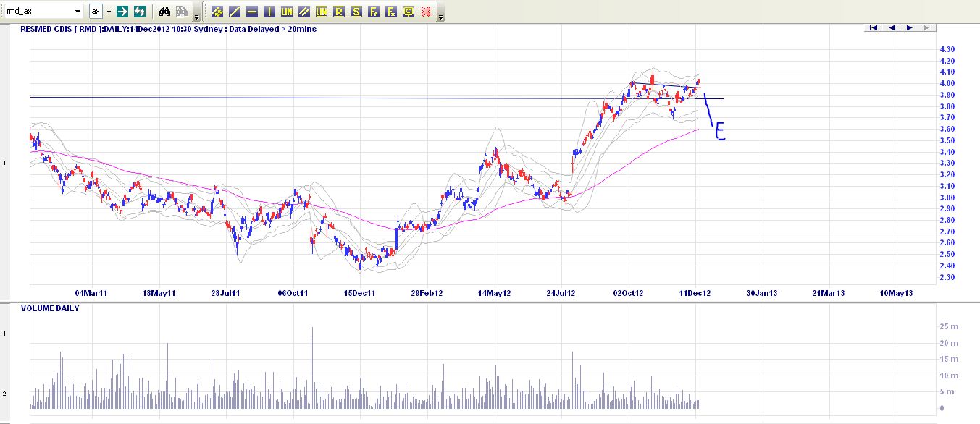Image resolution: width=980 pixels, height=424 pixels.
Task: Click the 15Dec11 date axis label
Action: click(x=359, y=293)
